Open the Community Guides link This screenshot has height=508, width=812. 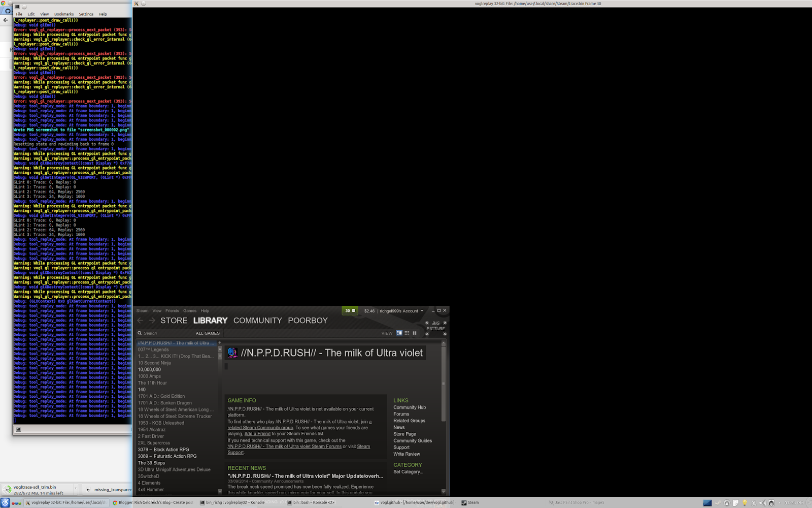click(x=413, y=440)
